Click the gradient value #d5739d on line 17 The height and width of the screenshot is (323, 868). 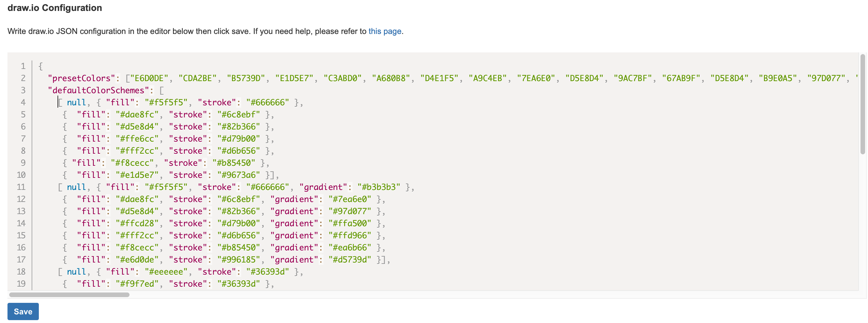pyautogui.click(x=351, y=259)
